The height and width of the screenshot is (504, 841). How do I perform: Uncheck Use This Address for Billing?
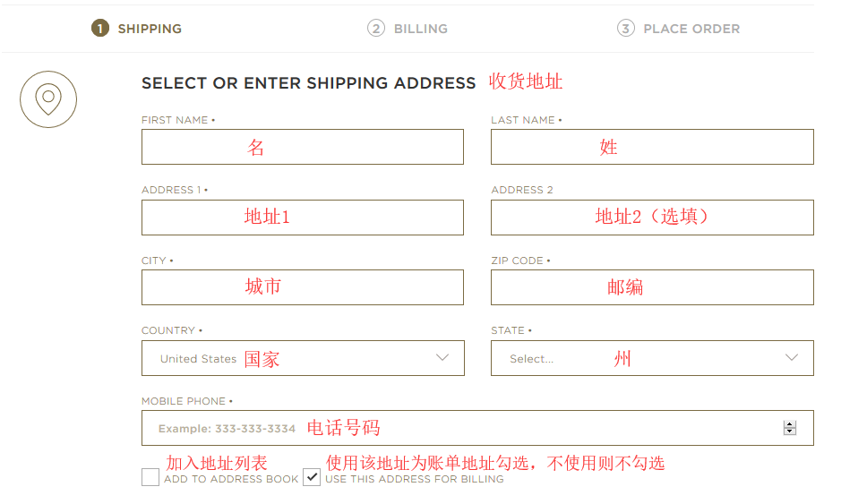[311, 477]
